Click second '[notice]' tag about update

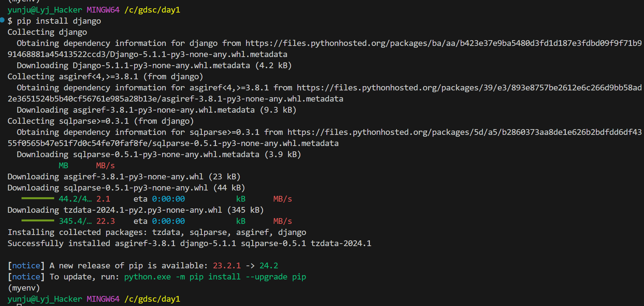pos(26,277)
